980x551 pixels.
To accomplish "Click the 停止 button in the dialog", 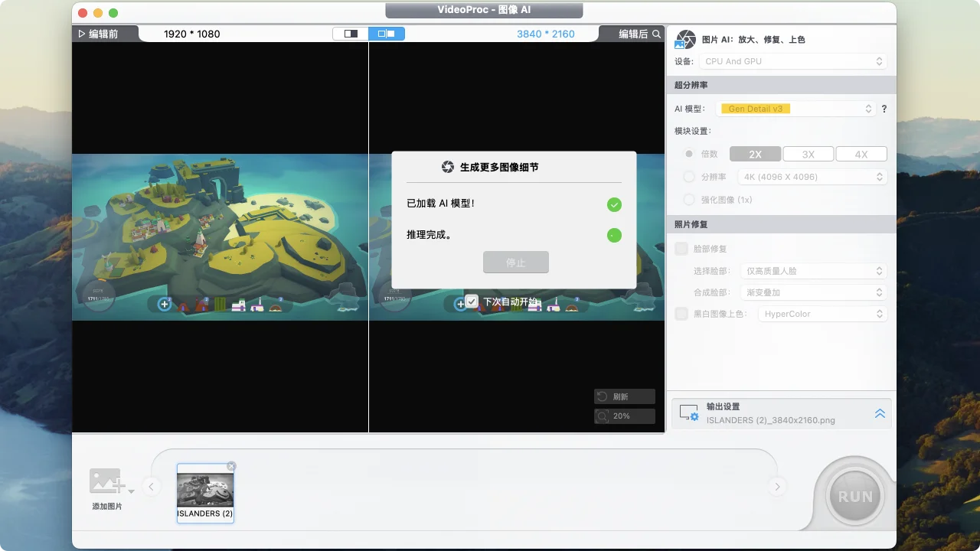I will (516, 262).
